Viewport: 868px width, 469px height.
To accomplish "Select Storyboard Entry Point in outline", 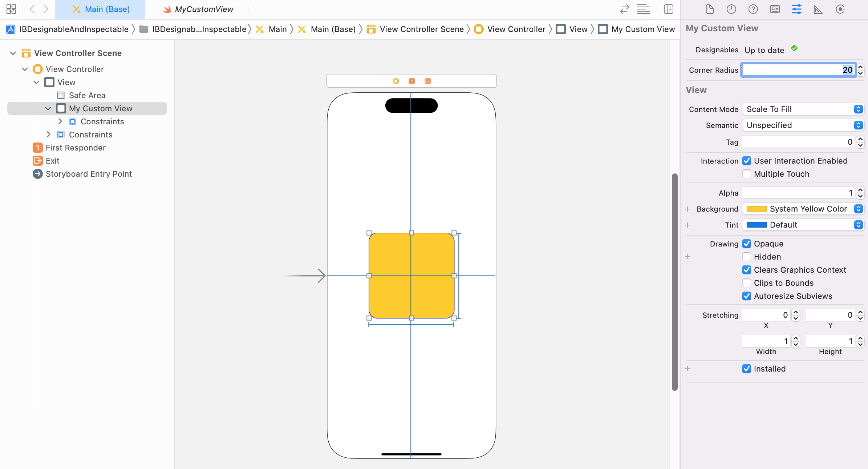I will [x=89, y=174].
